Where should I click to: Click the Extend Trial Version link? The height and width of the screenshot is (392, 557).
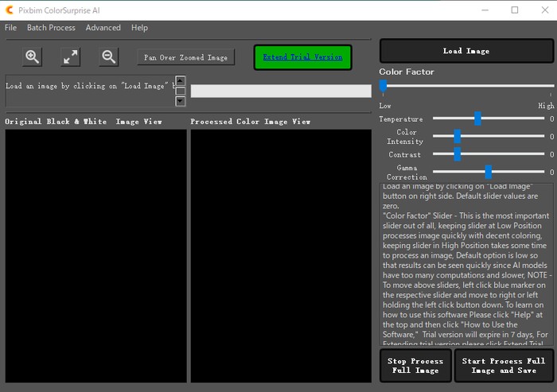pos(302,57)
